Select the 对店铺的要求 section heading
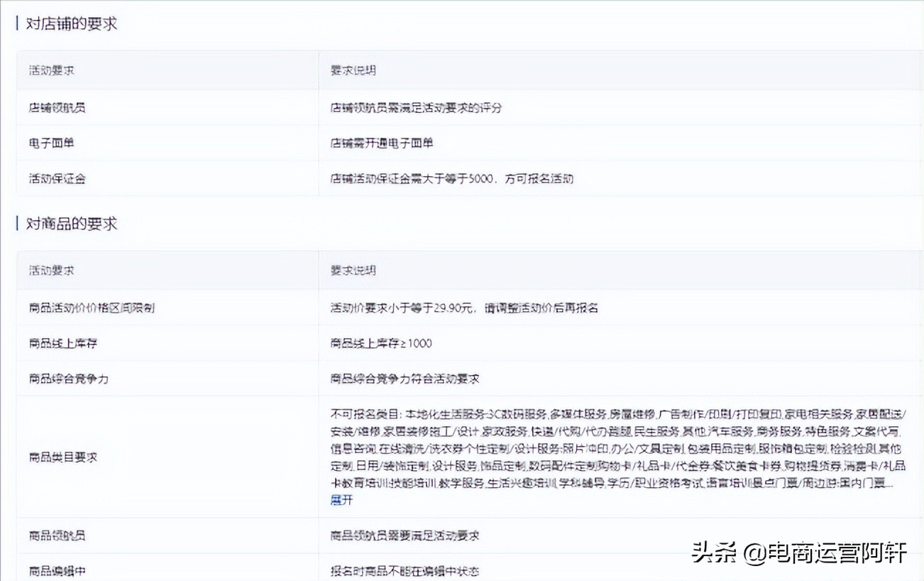 coord(71,23)
